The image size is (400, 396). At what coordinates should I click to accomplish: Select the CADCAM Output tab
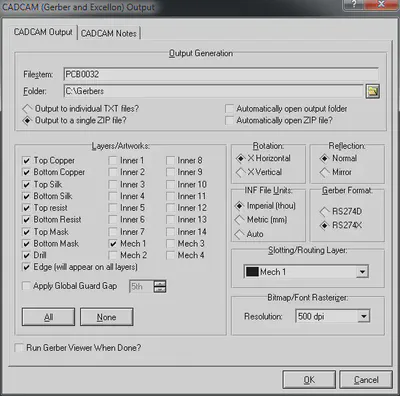coord(43,32)
